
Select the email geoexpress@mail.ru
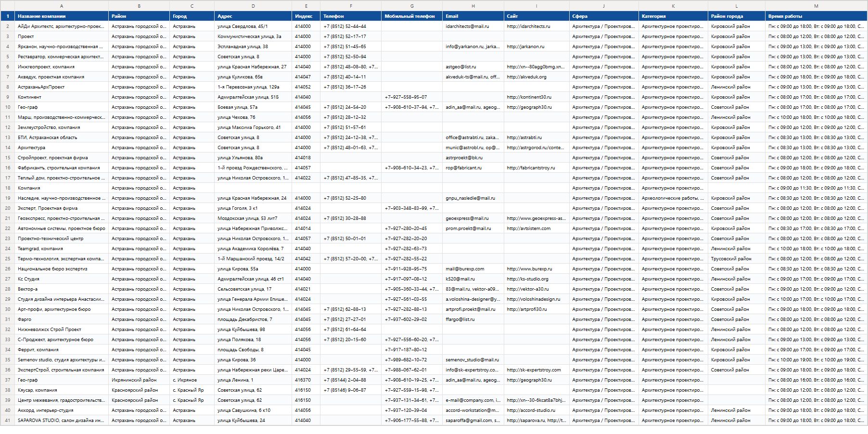pyautogui.click(x=473, y=218)
